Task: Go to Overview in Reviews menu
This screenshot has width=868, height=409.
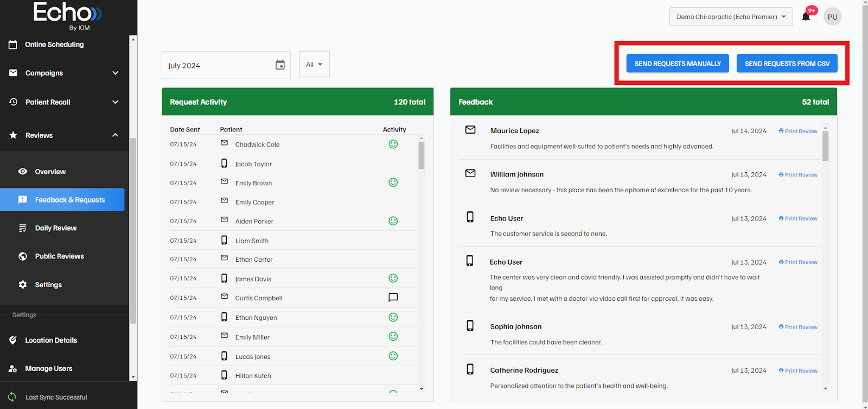Action: [x=50, y=172]
